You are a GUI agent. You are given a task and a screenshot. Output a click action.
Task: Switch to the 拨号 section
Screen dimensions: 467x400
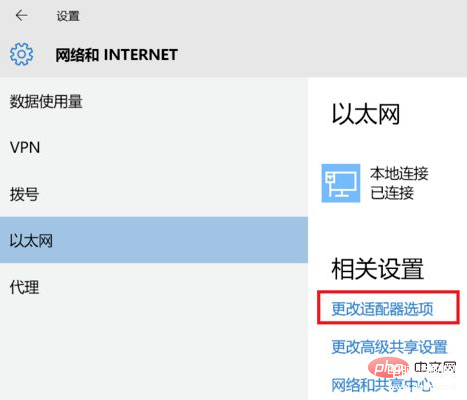(24, 194)
